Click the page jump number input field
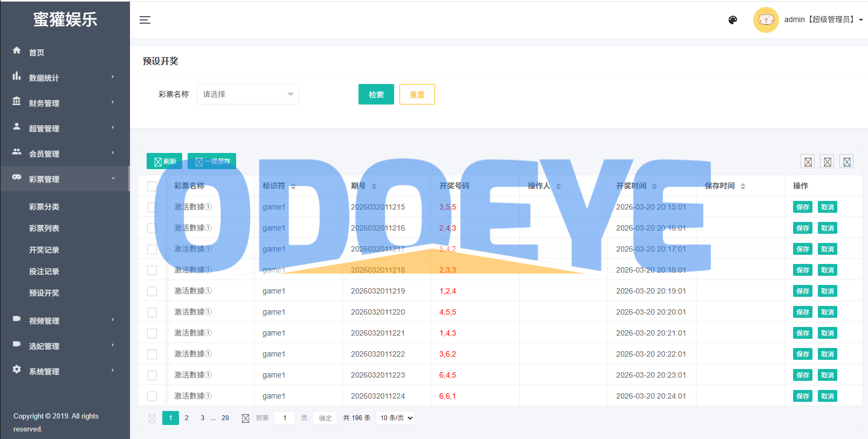The height and width of the screenshot is (439, 868). [285, 418]
